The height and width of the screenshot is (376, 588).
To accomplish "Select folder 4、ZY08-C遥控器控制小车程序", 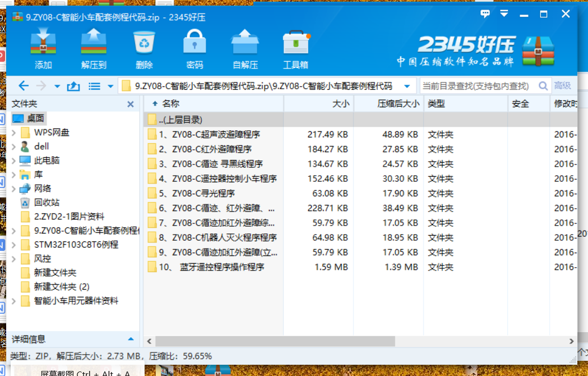I will point(360,178).
